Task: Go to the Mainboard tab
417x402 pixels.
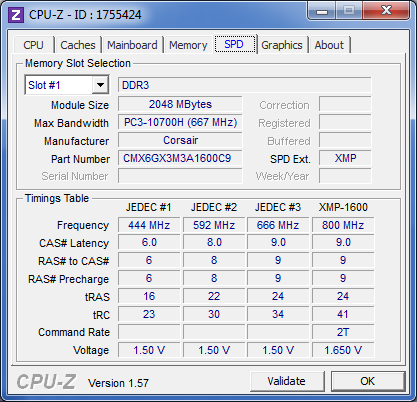Action: point(132,45)
